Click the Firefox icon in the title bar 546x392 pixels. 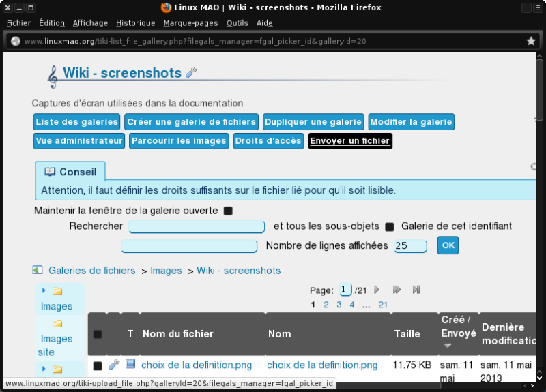pos(166,7)
